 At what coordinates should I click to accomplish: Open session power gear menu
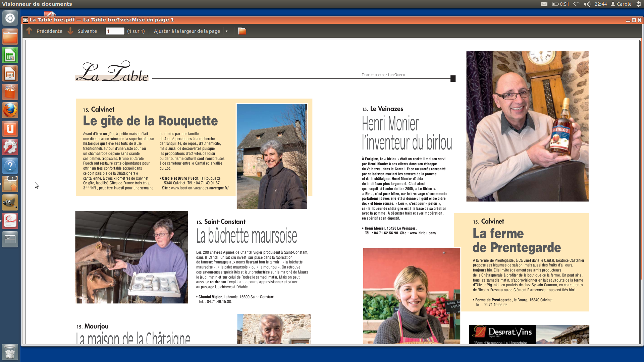[x=639, y=4]
